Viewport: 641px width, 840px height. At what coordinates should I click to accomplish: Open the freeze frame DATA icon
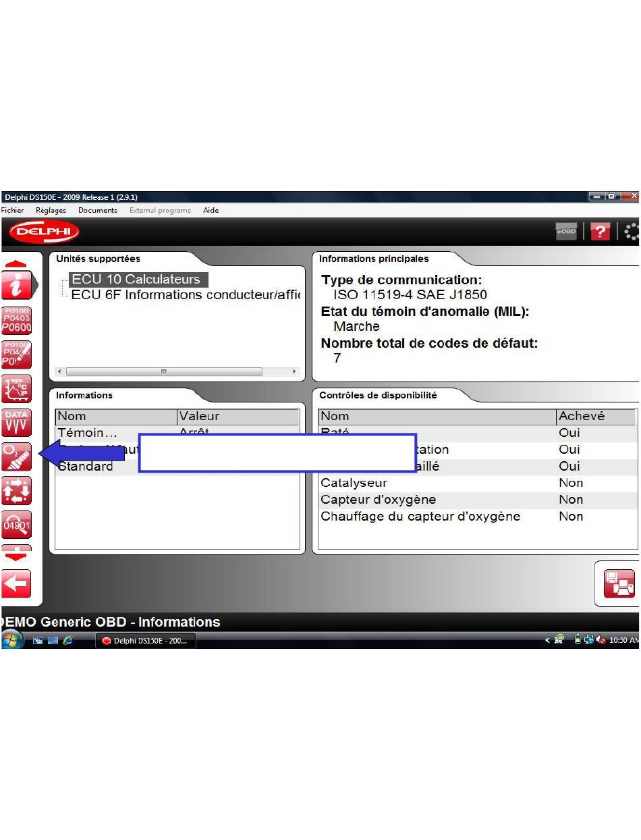click(x=16, y=423)
